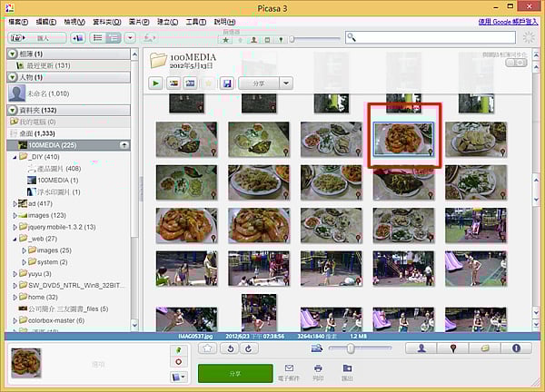Screen dimensions: 545x392
Task: Click the Email icon in bottom bar
Action: click(290, 371)
